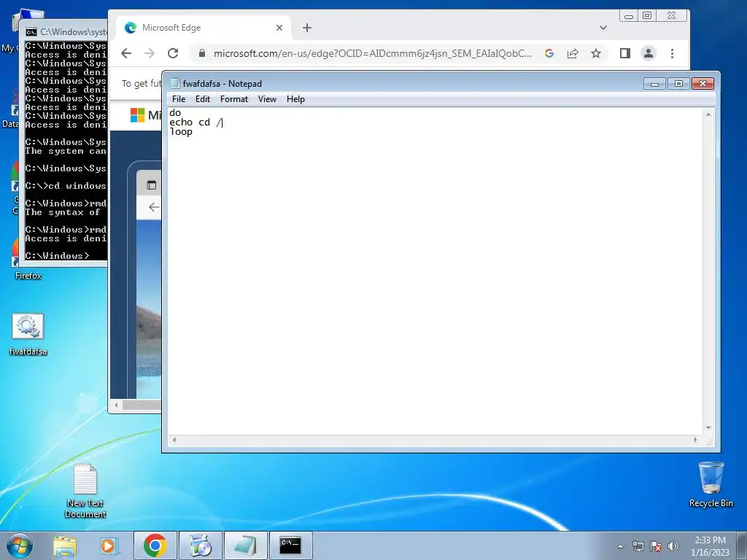This screenshot has height=560, width=747.
Task: Open a new Chrome tab
Action: click(x=307, y=28)
